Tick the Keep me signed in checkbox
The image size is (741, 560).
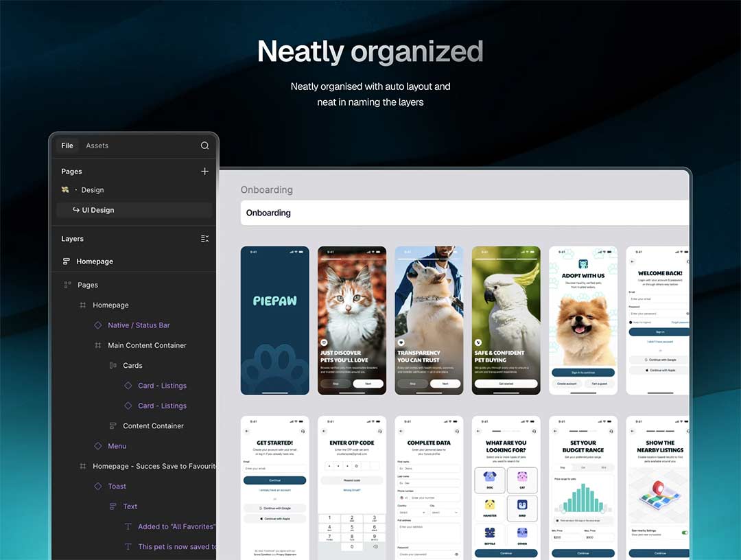point(631,322)
